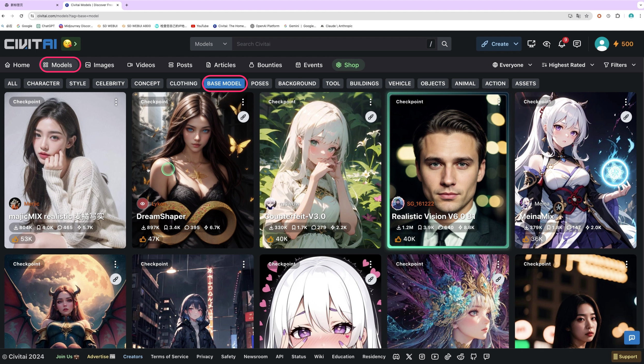The image size is (644, 364).
Task: Click the browser address bar URL
Action: click(x=68, y=16)
